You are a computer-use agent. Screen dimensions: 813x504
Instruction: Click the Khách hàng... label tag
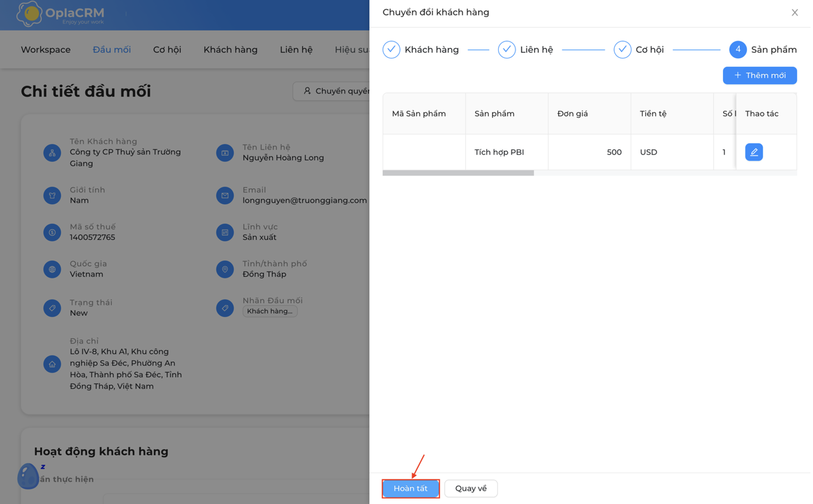(271, 312)
